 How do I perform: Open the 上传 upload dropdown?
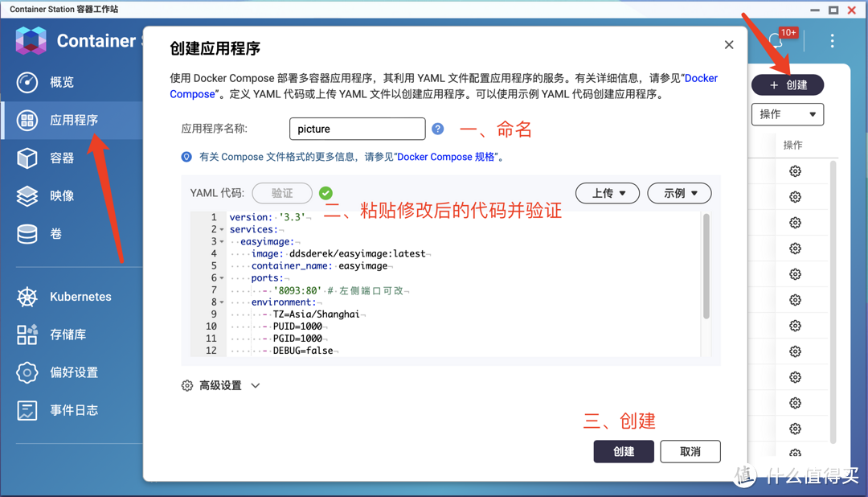(608, 193)
